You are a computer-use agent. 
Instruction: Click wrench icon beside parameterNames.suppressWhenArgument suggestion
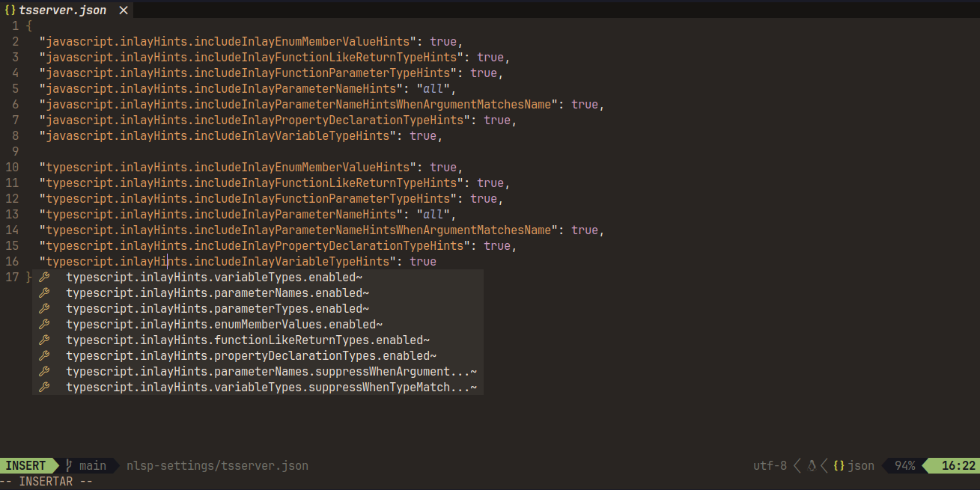tap(44, 372)
